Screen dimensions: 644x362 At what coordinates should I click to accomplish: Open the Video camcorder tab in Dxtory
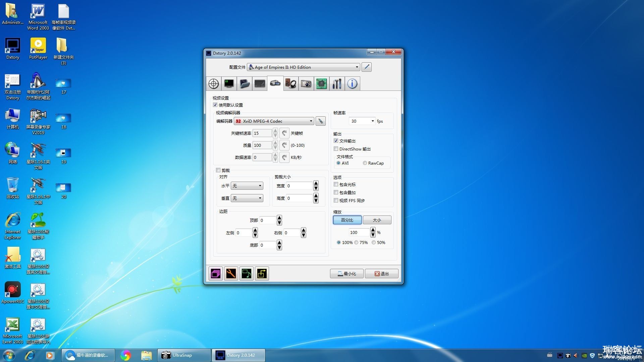[x=275, y=83]
